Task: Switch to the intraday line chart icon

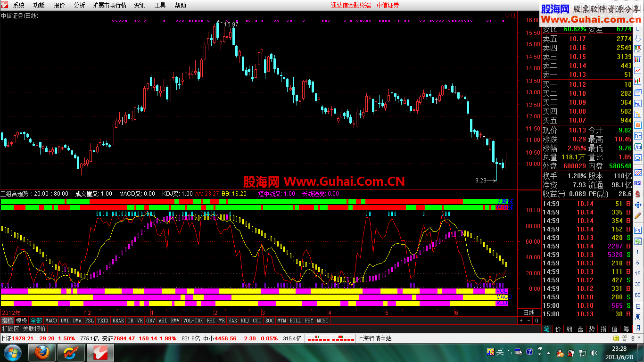Action: (x=637, y=70)
